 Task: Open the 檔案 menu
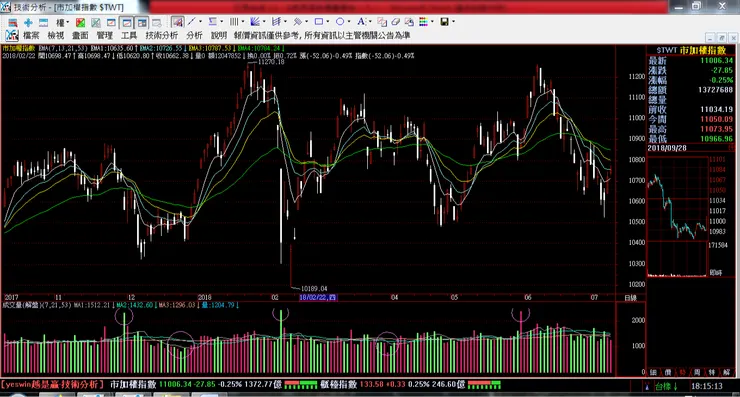pyautogui.click(x=31, y=35)
